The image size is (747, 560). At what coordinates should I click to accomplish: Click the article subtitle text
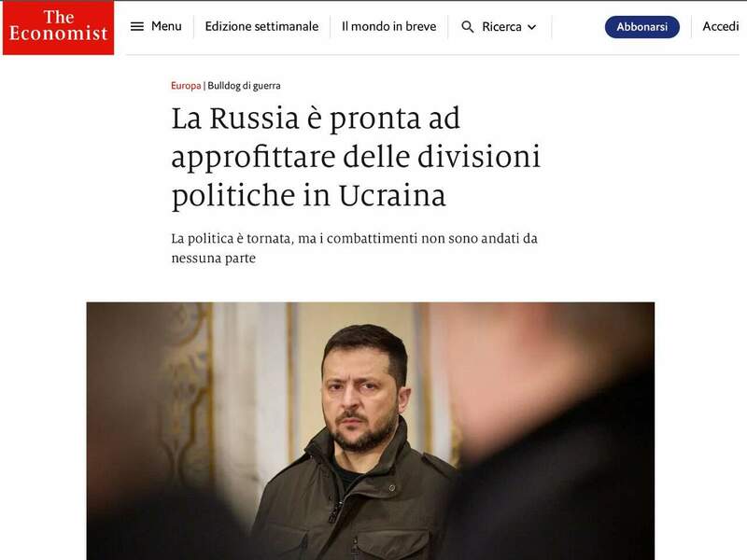354,248
